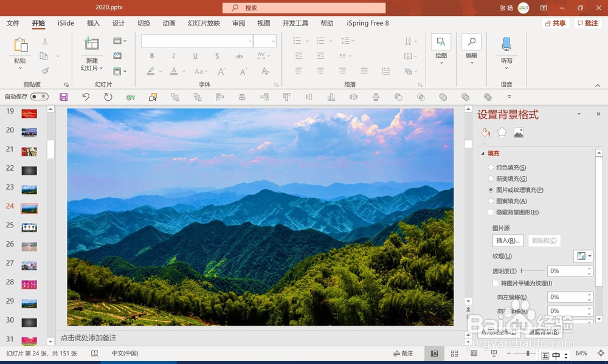Click the center align paragraph icon

tap(320, 71)
